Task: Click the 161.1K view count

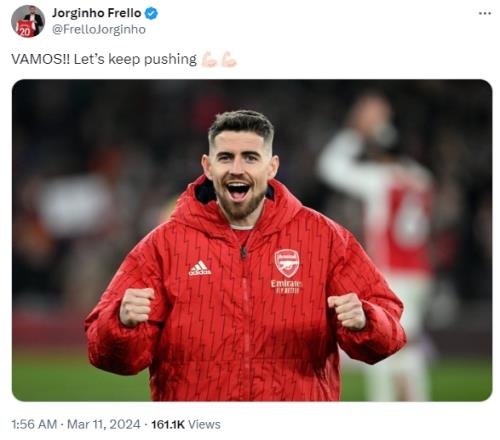Action: (168, 424)
